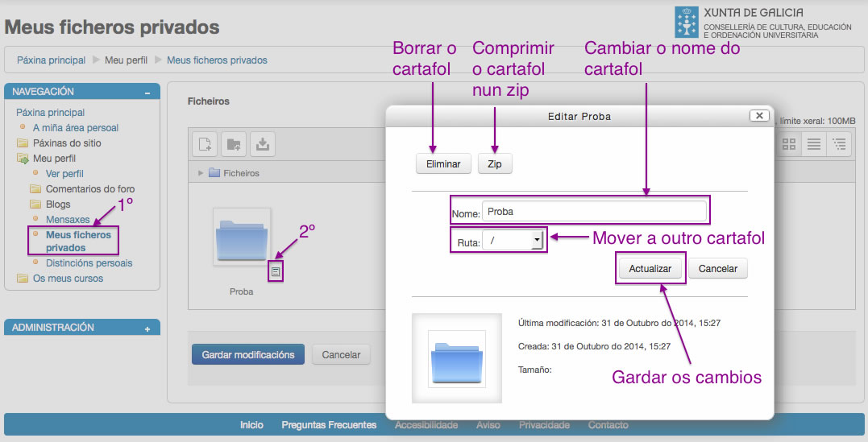Open Aviso footer link

coord(488,425)
